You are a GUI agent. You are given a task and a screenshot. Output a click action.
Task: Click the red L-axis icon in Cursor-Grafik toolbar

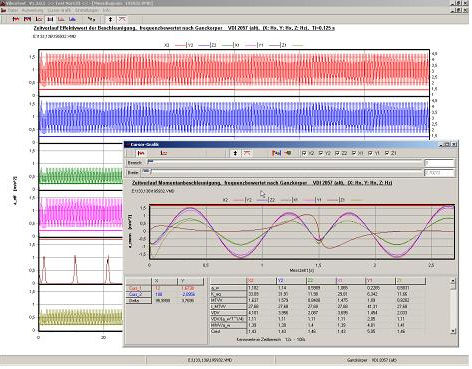[164, 153]
